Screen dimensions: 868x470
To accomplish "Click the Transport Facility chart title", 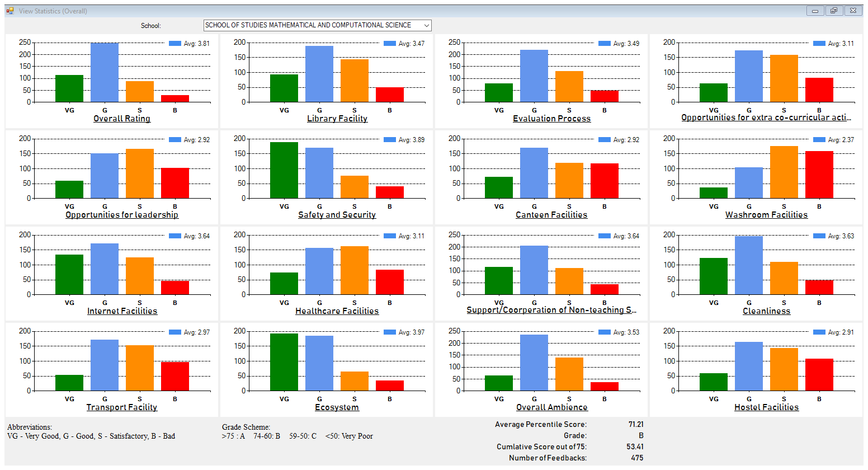I will tap(122, 407).
